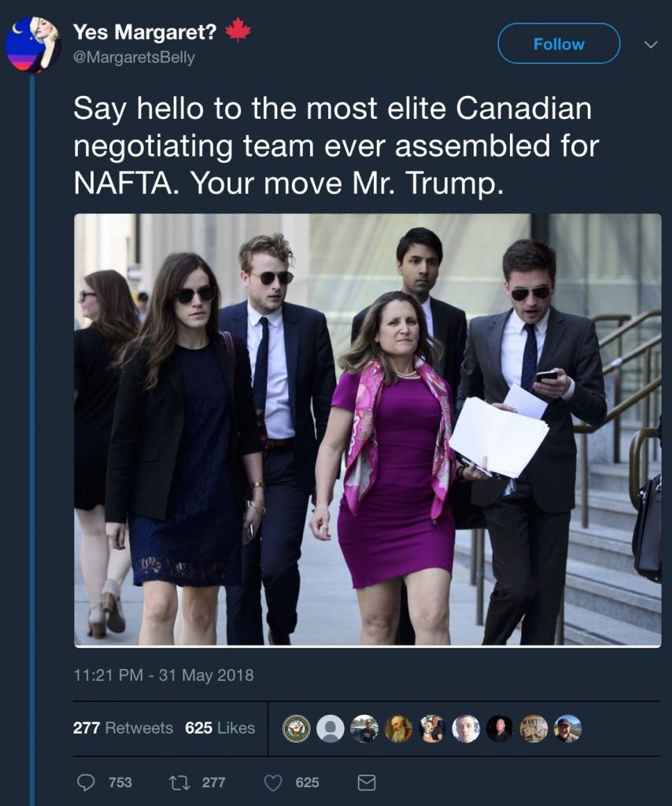Follow the @MargaretsBelly account
Image resolution: width=672 pixels, height=806 pixels.
point(559,44)
